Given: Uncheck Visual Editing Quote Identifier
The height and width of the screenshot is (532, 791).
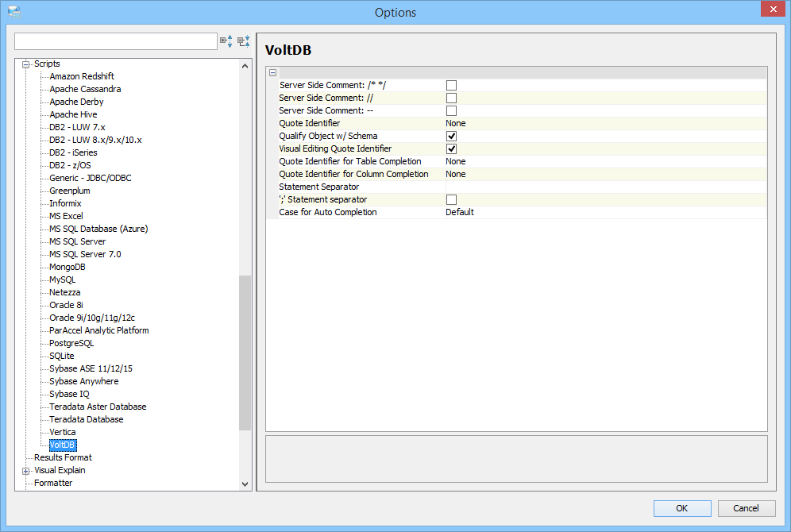Looking at the screenshot, I should pos(452,148).
